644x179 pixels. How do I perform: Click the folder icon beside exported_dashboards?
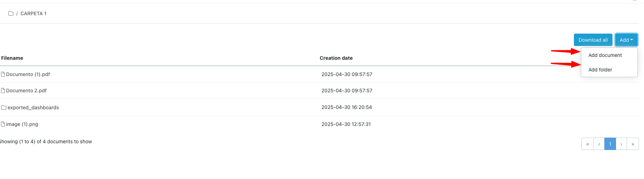click(4, 108)
